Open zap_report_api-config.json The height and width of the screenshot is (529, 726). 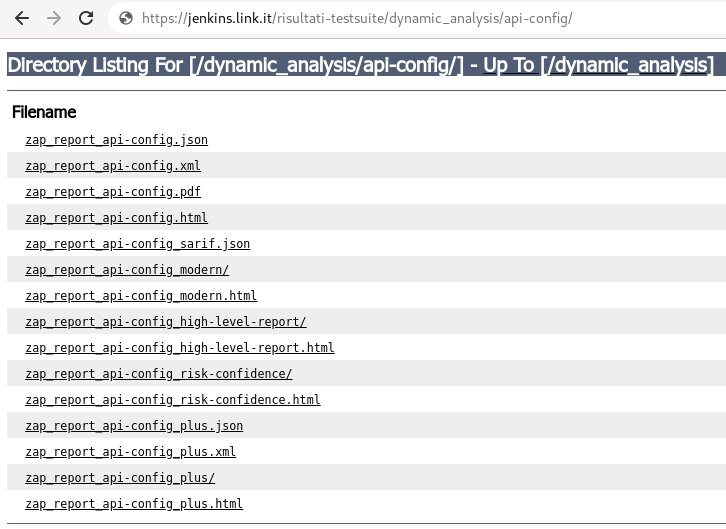click(x=117, y=140)
